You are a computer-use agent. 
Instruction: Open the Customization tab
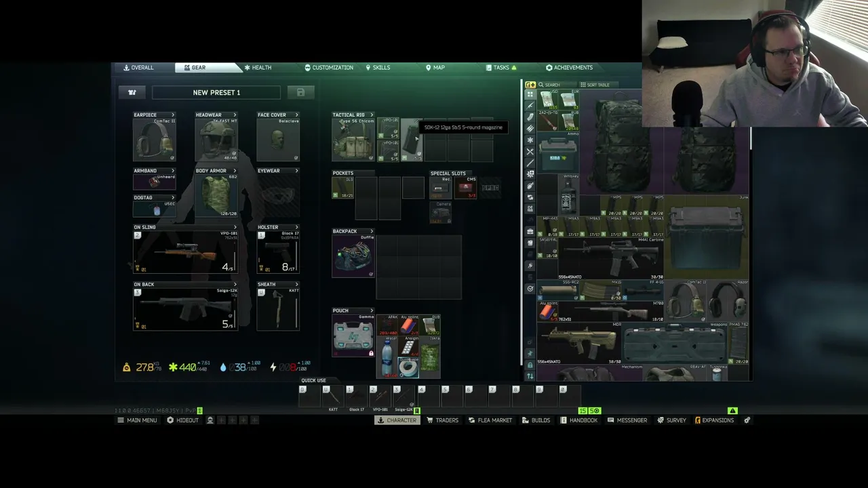point(329,68)
